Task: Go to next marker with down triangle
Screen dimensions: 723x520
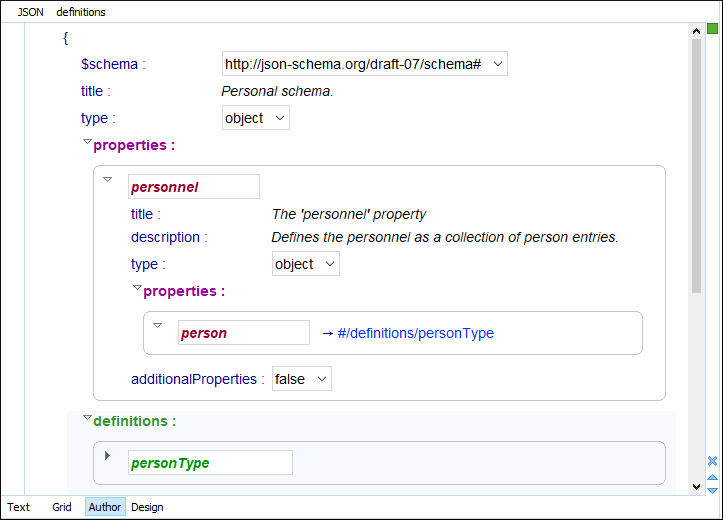Action: 712,489
